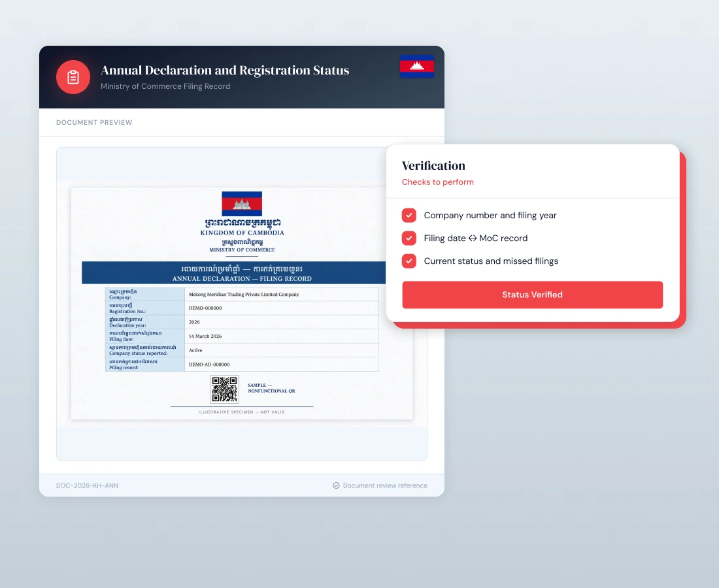
Task: Toggle Filing date MoC record checkbox
Action: [409, 238]
